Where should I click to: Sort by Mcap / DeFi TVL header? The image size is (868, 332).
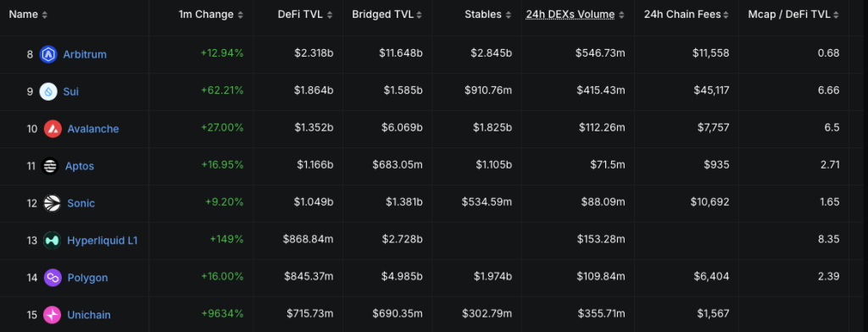(793, 15)
